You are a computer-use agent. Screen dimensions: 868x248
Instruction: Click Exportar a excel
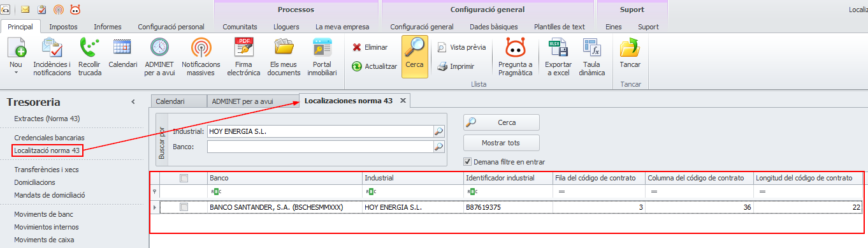[x=558, y=57]
